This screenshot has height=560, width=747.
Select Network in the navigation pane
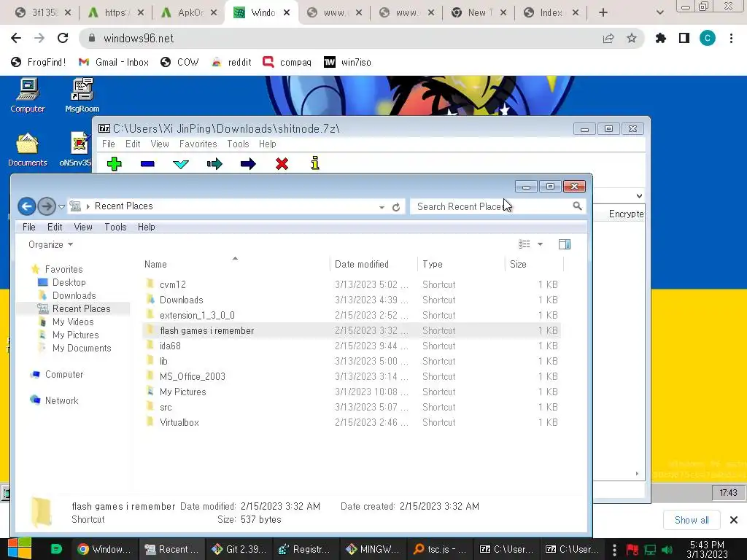tap(61, 400)
